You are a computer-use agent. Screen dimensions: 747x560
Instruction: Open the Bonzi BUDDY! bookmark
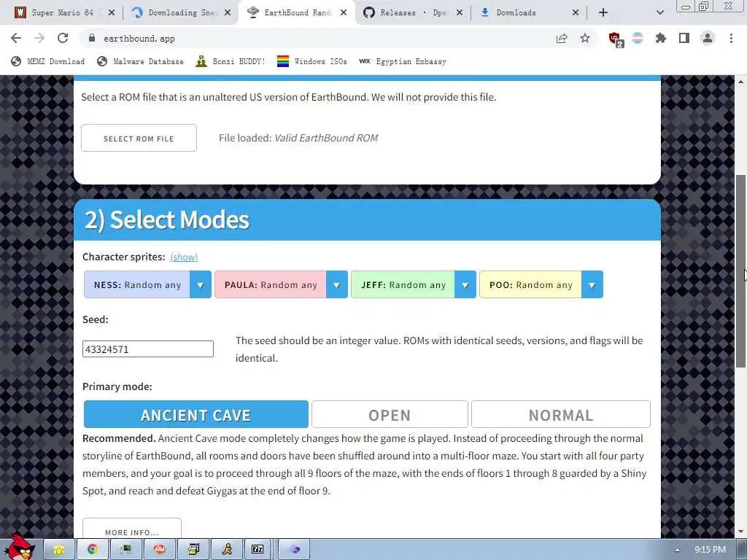coord(231,61)
